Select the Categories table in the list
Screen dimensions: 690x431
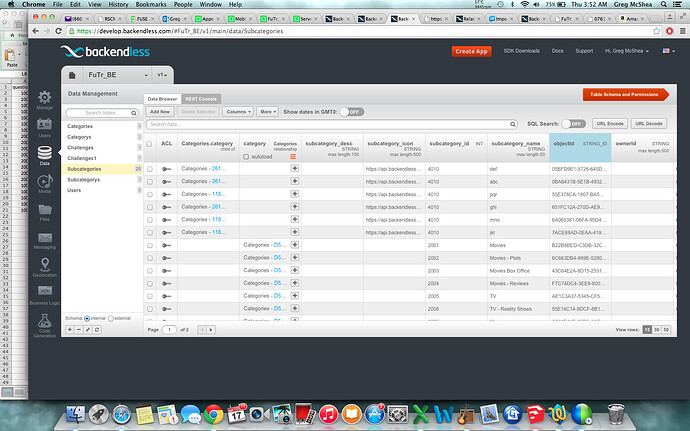click(102, 126)
